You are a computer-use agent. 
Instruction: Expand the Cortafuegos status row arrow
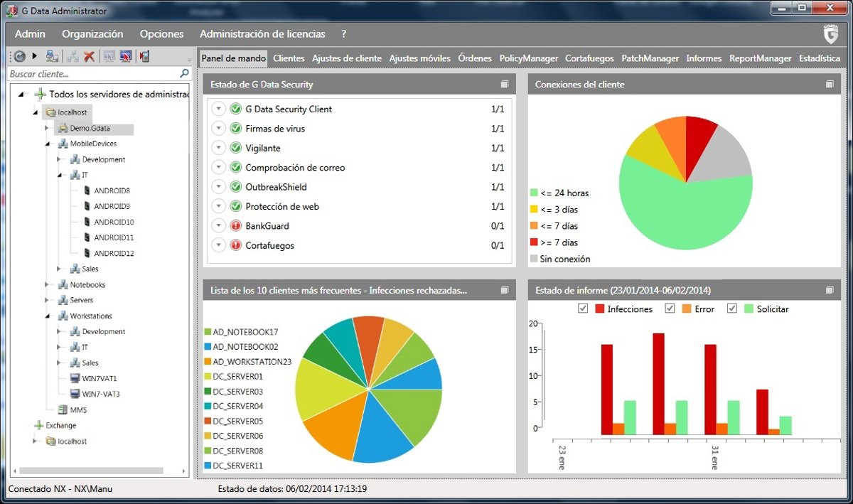[218, 245]
